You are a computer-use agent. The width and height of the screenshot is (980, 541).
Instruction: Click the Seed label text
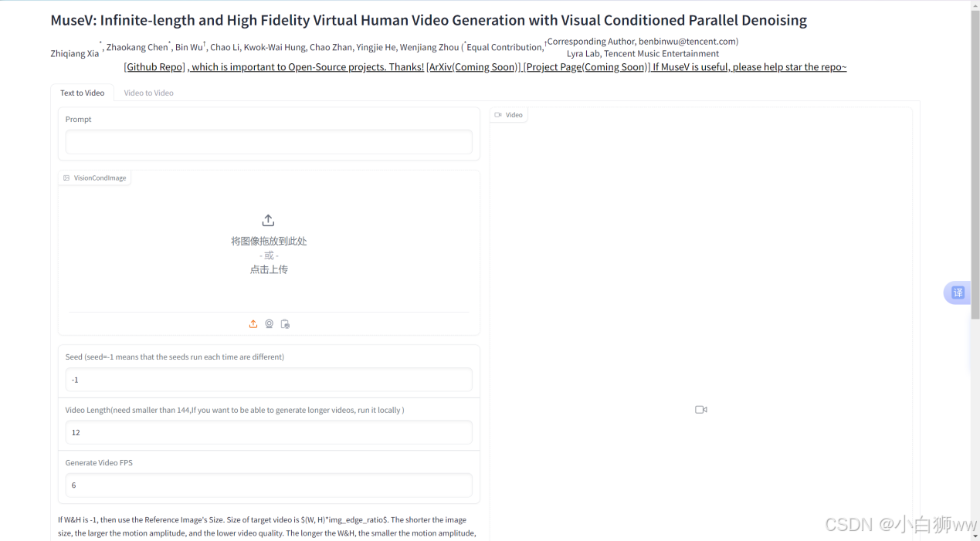tap(175, 357)
